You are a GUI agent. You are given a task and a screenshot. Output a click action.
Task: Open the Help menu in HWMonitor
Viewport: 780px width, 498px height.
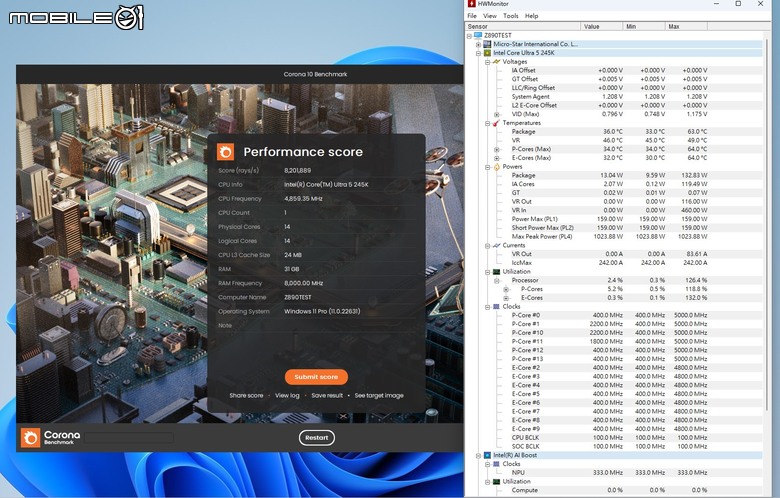532,16
